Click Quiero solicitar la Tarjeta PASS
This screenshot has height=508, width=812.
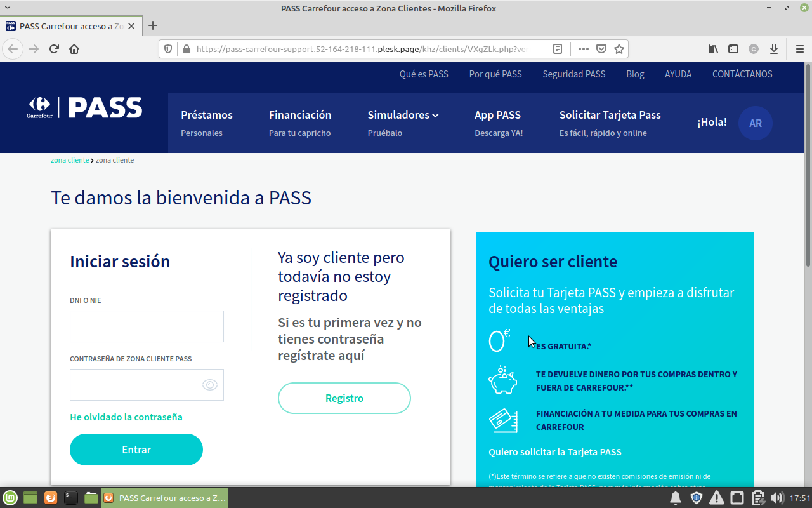pyautogui.click(x=555, y=452)
